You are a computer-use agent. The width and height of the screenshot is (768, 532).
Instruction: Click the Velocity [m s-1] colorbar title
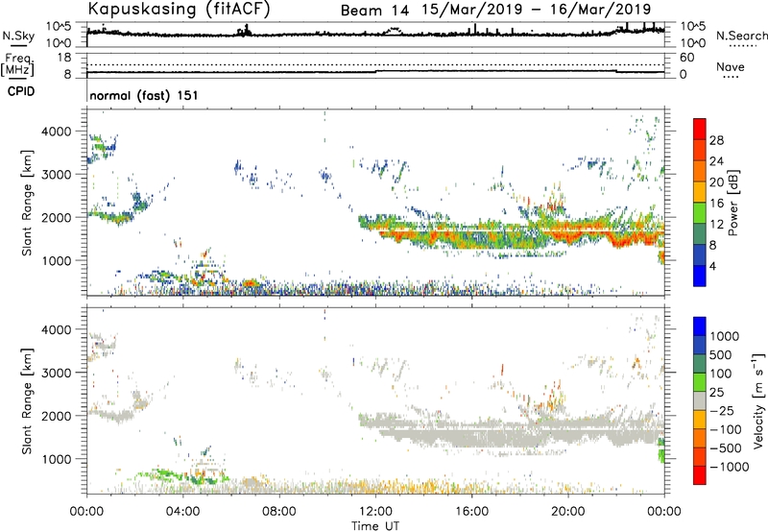[758, 400]
